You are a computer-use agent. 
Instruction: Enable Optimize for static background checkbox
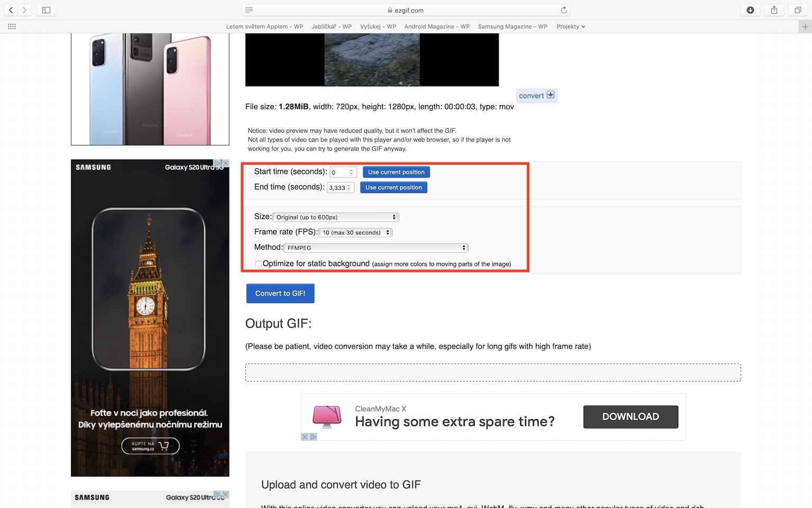pos(258,264)
